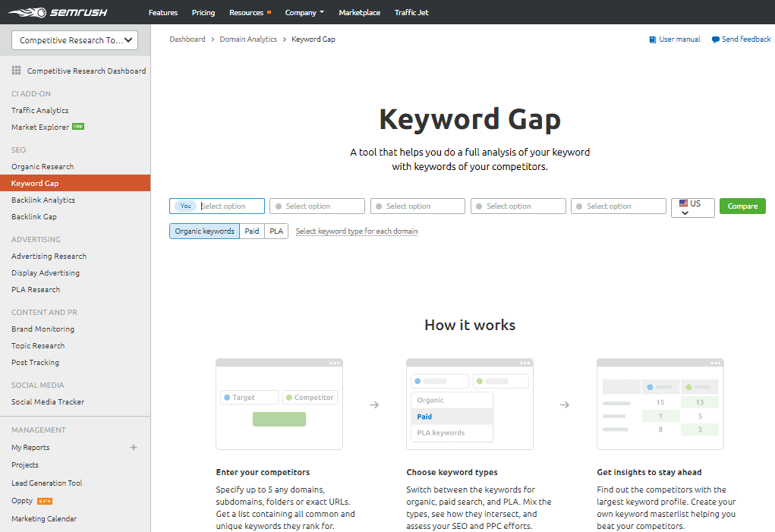Open Marketing Calendar in sidebar
Image resolution: width=775 pixels, height=532 pixels.
pyautogui.click(x=44, y=518)
